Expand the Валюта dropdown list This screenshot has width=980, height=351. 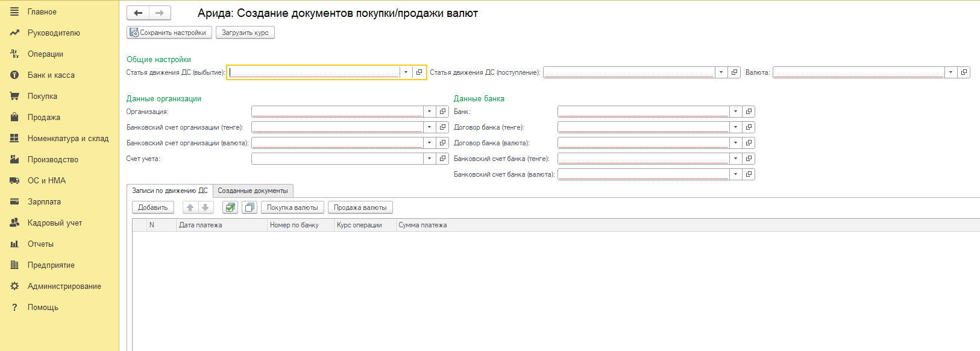pyautogui.click(x=950, y=72)
